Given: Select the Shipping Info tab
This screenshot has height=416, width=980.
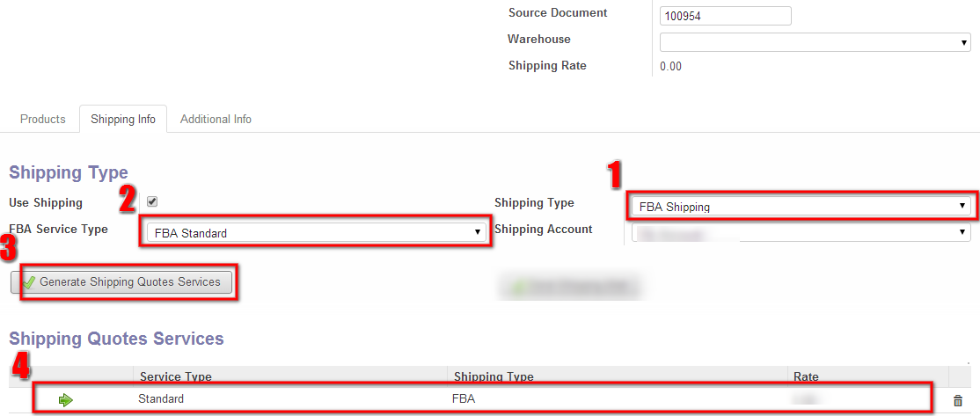Looking at the screenshot, I should tap(123, 119).
